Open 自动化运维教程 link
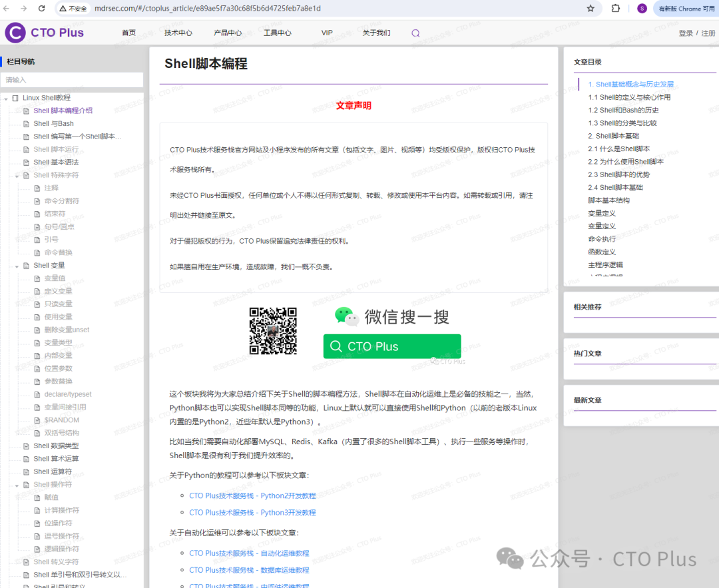Screen dimensions: 719x588 (x=249, y=553)
